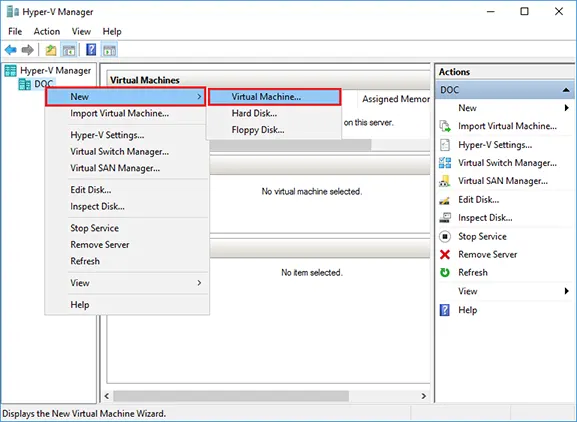Toggle the Show/Hide Action Pane toolbar icon

click(110, 50)
